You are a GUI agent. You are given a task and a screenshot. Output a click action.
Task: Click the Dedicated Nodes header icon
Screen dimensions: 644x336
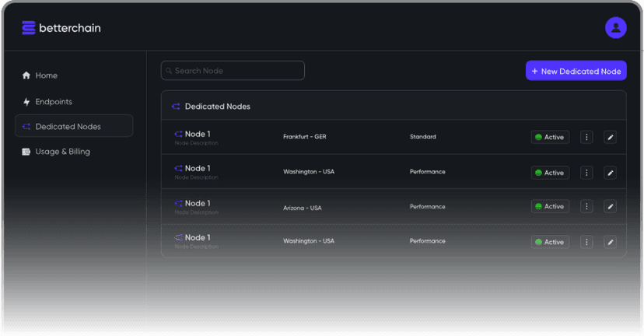[176, 107]
